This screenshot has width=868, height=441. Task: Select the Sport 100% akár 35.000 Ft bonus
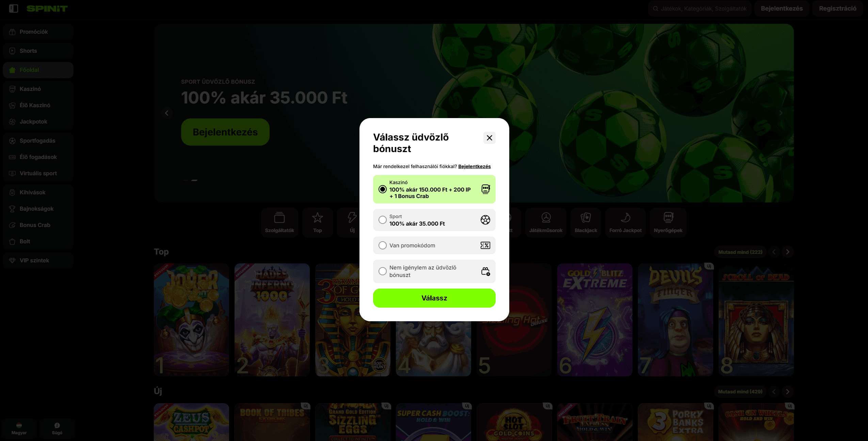(434, 220)
